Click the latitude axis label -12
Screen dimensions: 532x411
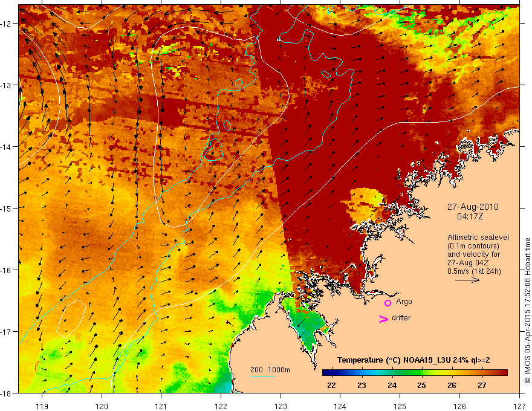coord(7,24)
